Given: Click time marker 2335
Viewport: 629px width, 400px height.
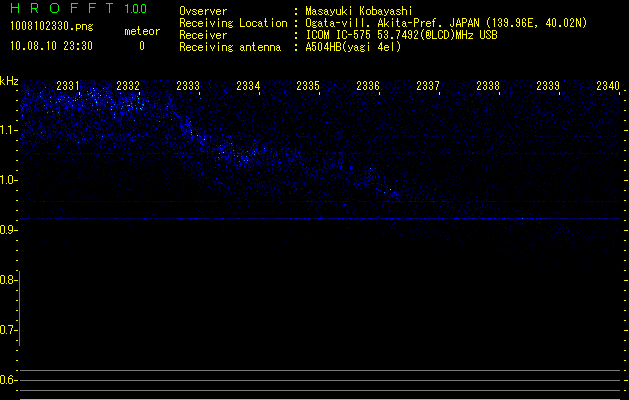Looking at the screenshot, I should click(308, 86).
